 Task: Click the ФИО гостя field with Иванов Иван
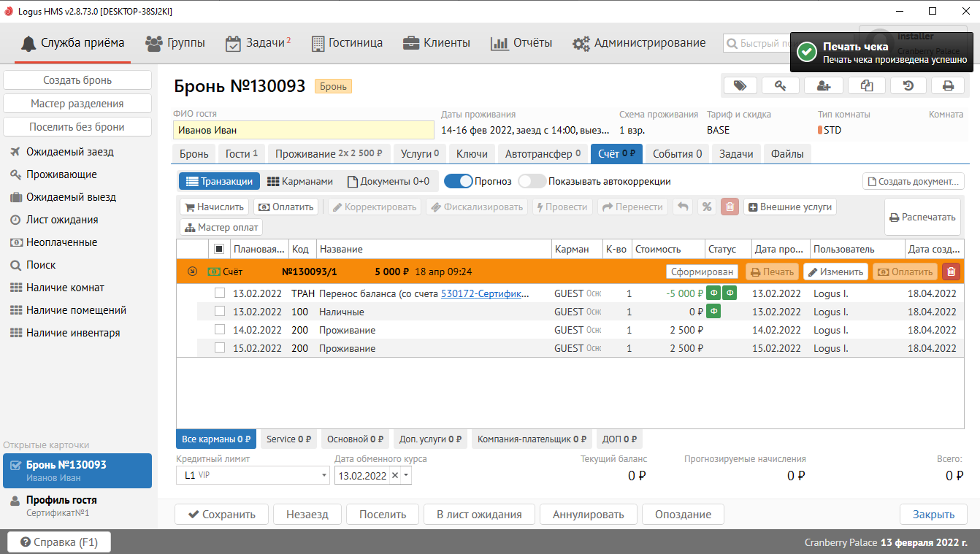pos(303,131)
